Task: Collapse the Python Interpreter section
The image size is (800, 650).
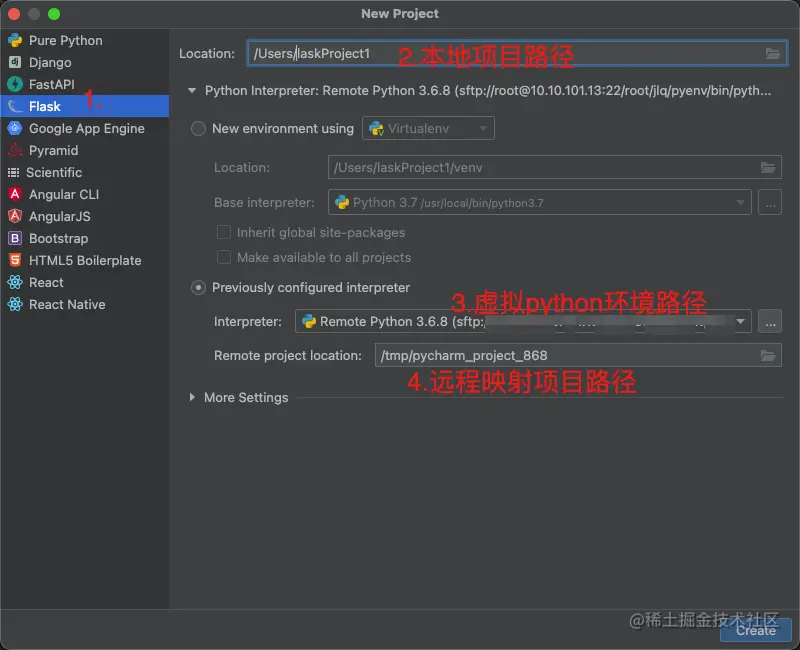Action: [x=192, y=91]
